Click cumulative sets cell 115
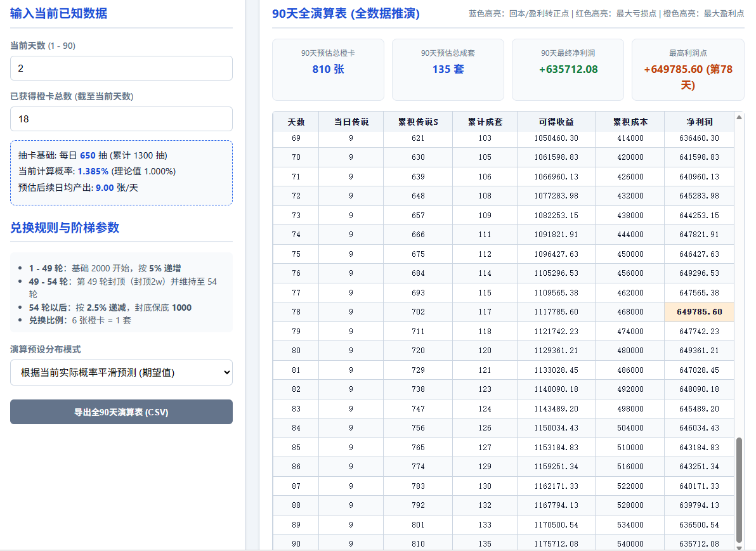The image size is (756, 551). click(485, 292)
